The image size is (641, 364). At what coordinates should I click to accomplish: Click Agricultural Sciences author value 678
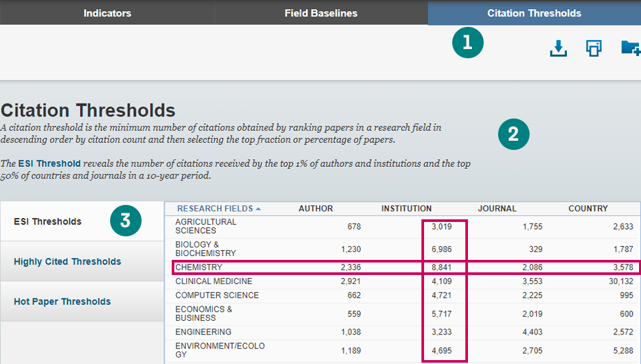click(x=354, y=227)
